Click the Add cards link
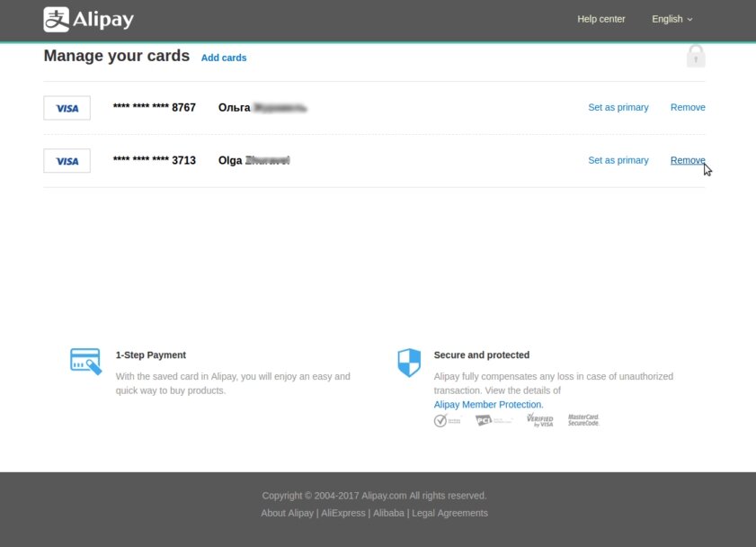This screenshot has width=756, height=547. pos(224,58)
